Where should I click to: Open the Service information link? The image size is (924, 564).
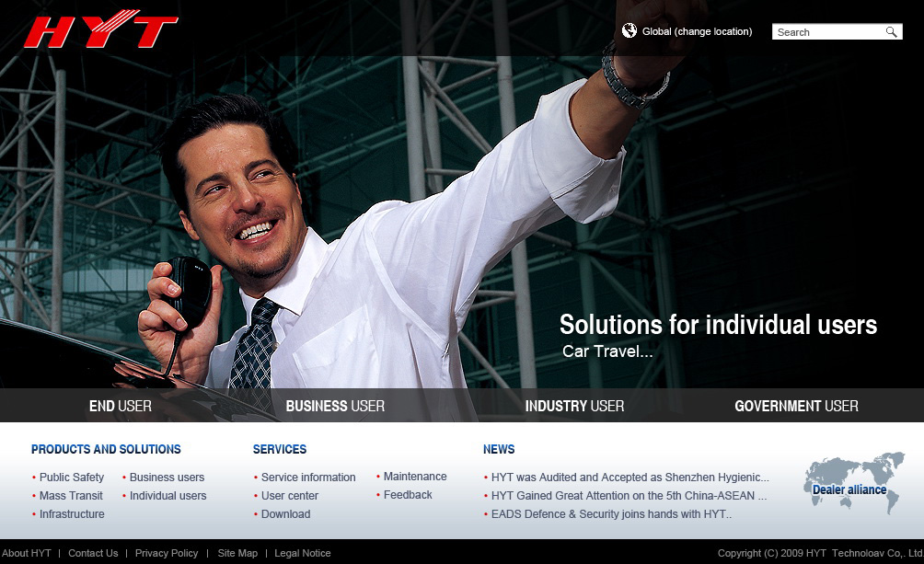(x=308, y=478)
